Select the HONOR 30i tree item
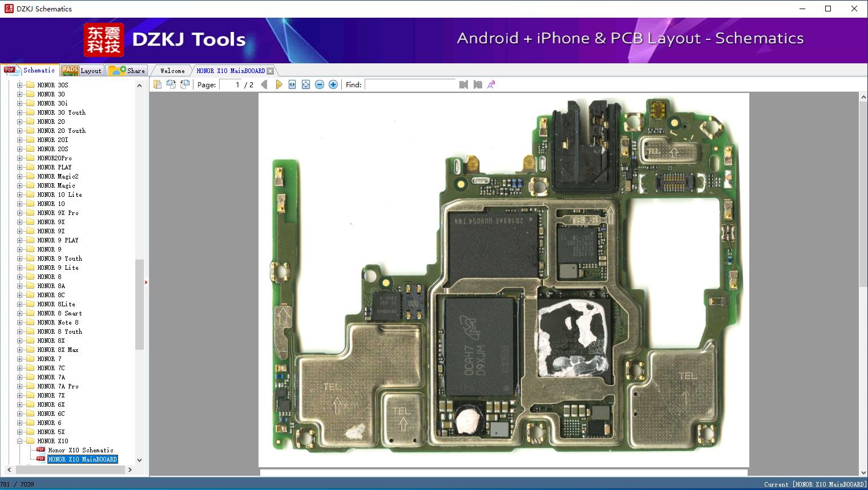The width and height of the screenshot is (868, 490). click(x=53, y=103)
